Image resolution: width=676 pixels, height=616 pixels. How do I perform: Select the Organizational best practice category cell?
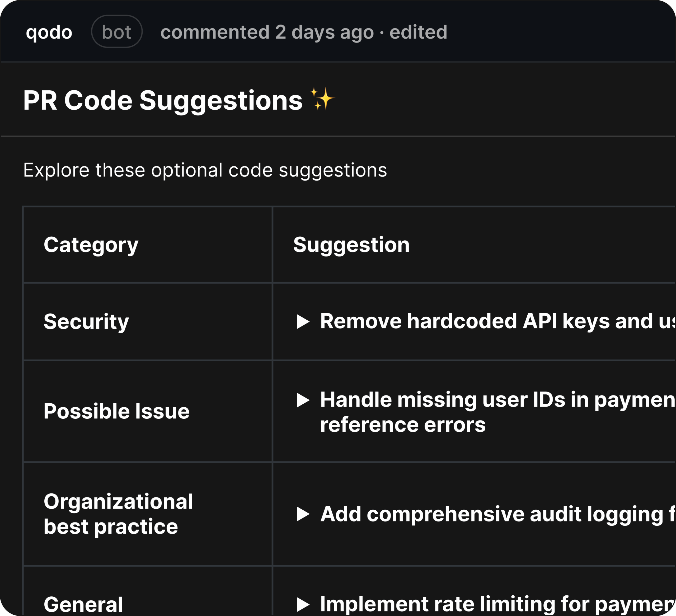click(118, 514)
